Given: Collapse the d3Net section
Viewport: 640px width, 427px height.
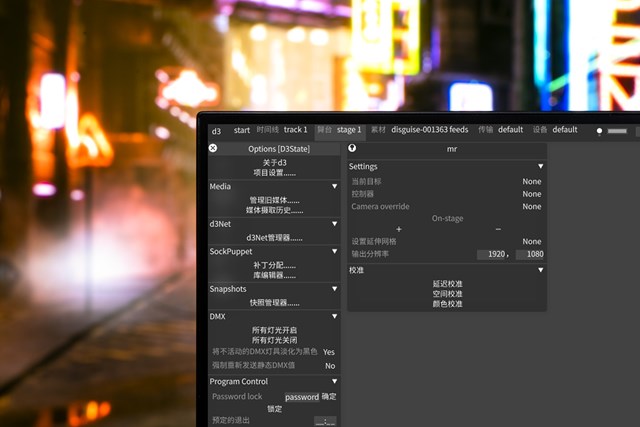Looking at the screenshot, I should 334,224.
